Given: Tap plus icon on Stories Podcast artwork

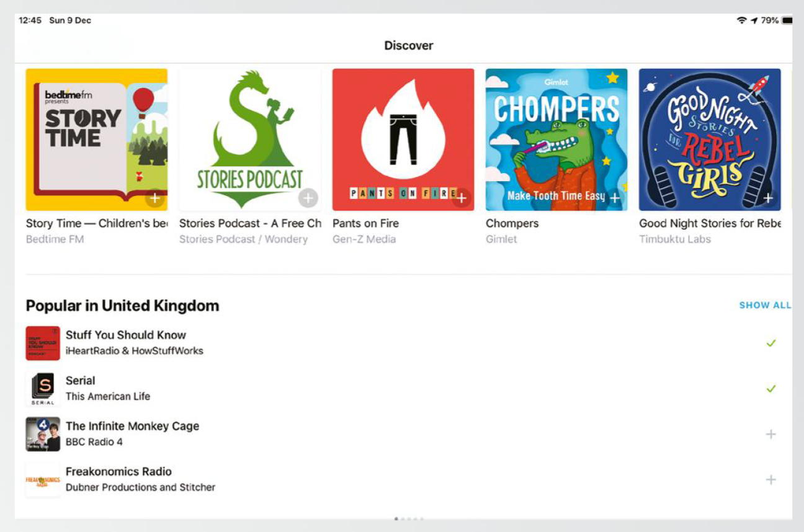Looking at the screenshot, I should tap(308, 198).
